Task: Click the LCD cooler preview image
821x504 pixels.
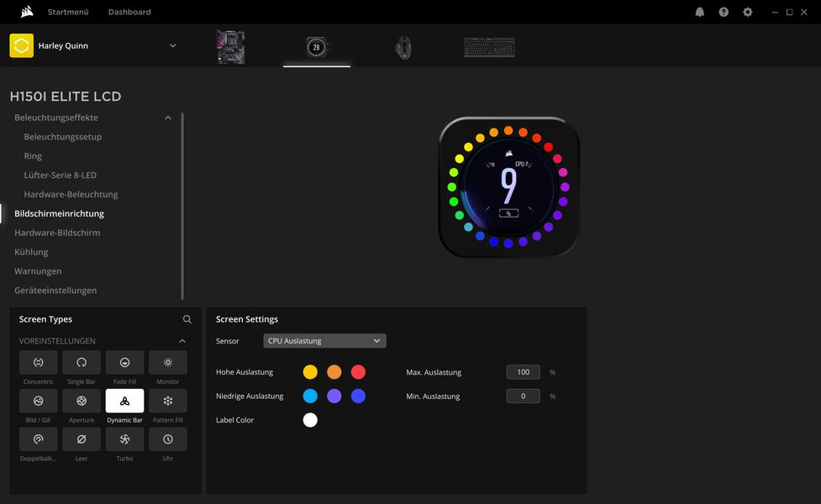Action: point(508,186)
